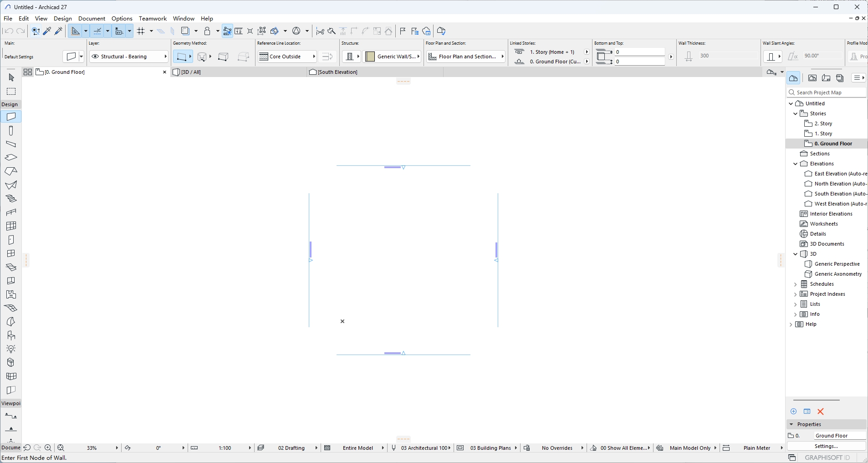Select the Stair tool in toolbox

[x=11, y=199]
